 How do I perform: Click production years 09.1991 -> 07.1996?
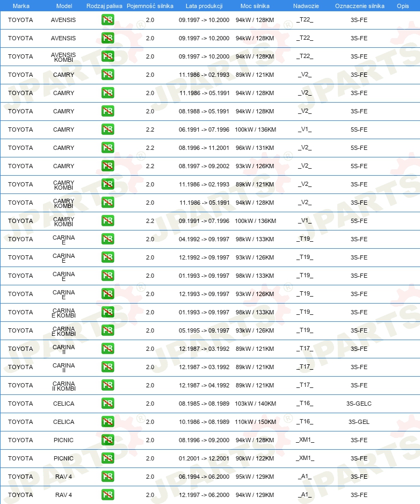[x=204, y=221]
